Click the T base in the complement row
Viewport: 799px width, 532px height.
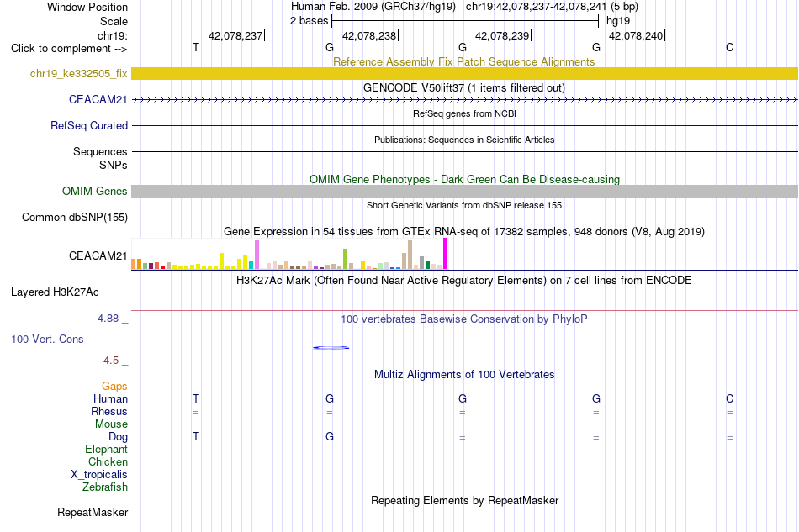[196, 47]
